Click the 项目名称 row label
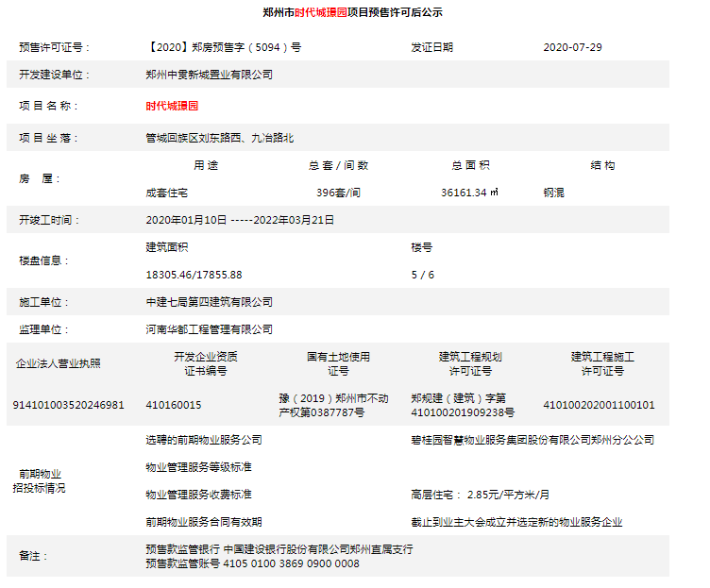710x588 pixels. (49, 106)
